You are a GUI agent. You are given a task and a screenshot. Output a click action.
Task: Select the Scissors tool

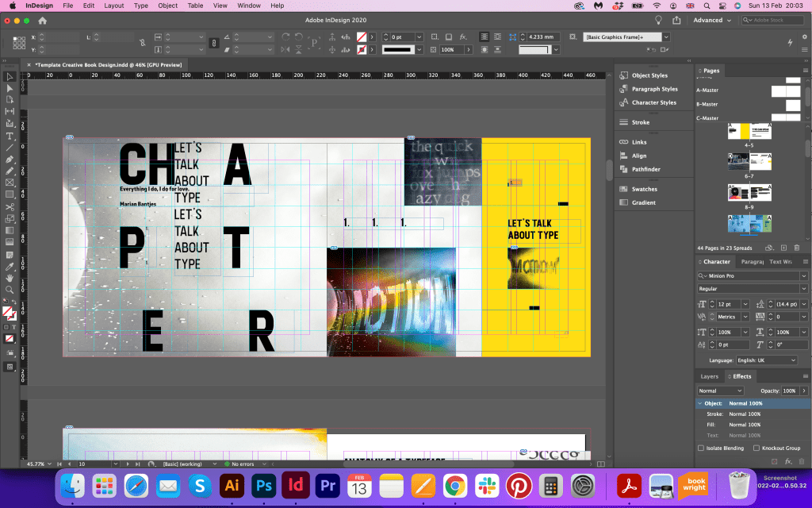pyautogui.click(x=10, y=207)
